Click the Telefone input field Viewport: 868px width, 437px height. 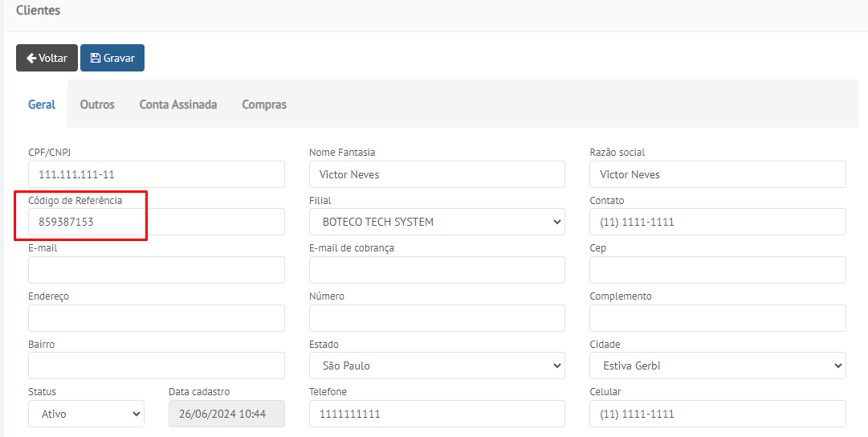click(437, 414)
